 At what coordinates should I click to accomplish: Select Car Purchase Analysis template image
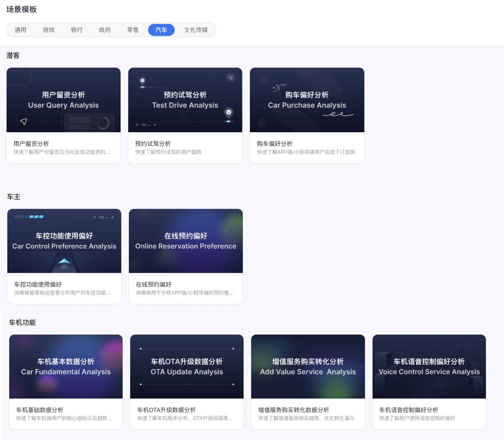tap(307, 100)
